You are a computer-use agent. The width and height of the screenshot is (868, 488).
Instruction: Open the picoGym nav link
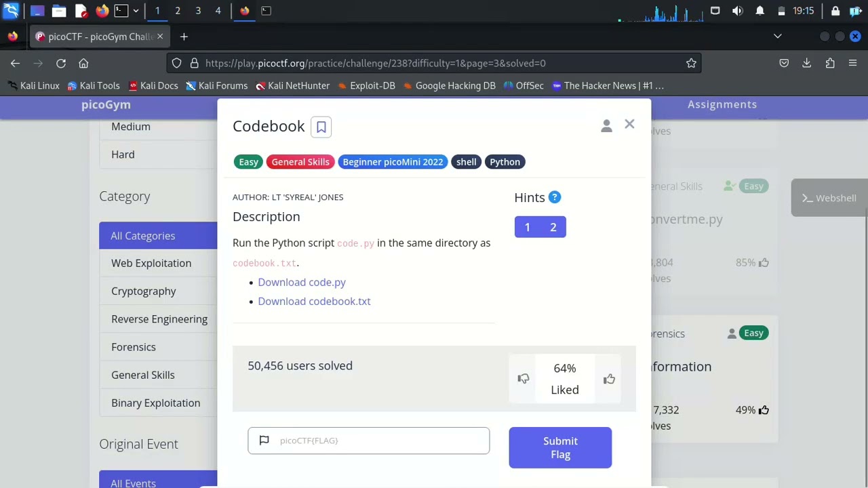coord(106,104)
